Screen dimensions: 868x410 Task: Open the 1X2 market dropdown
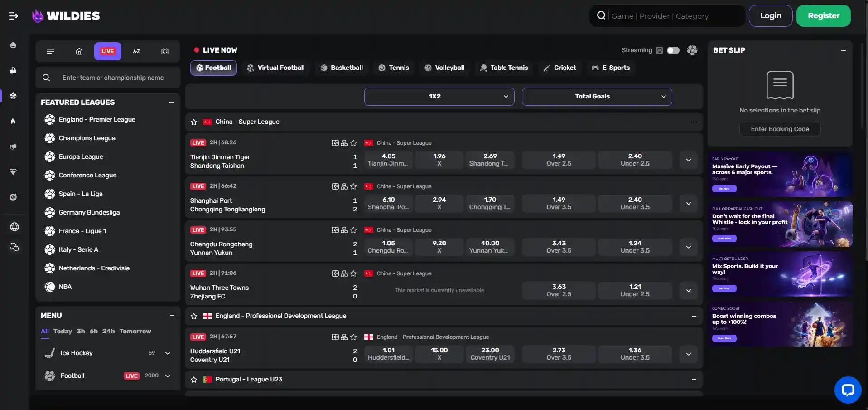(439, 97)
